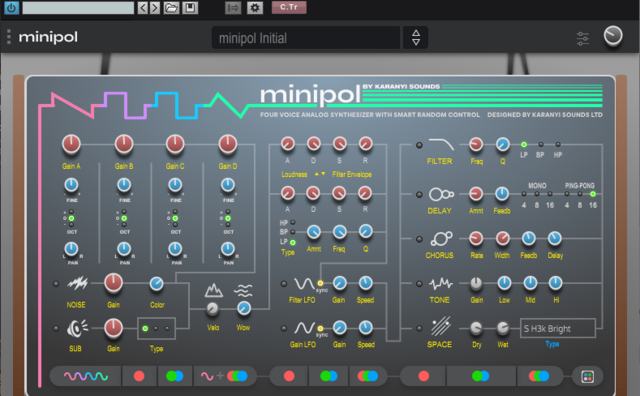
Task: Enable the NOISE section toggle
Action: pos(56,283)
